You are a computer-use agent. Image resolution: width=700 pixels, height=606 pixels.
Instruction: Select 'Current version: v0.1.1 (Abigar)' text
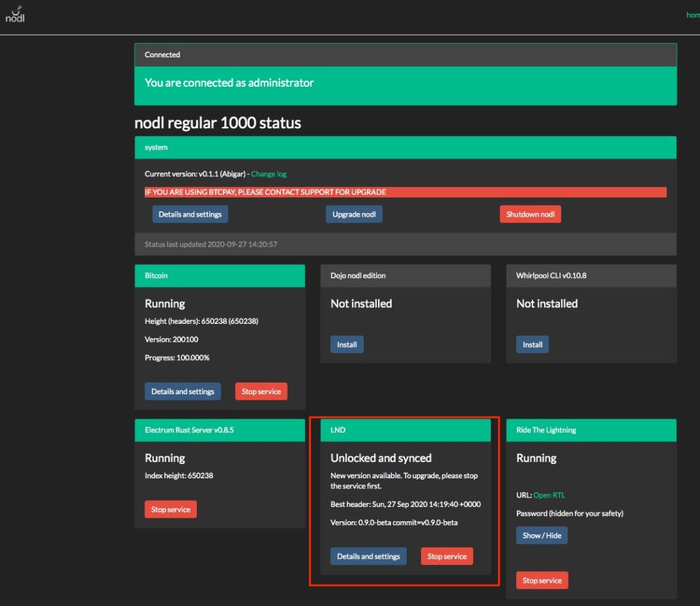click(195, 174)
